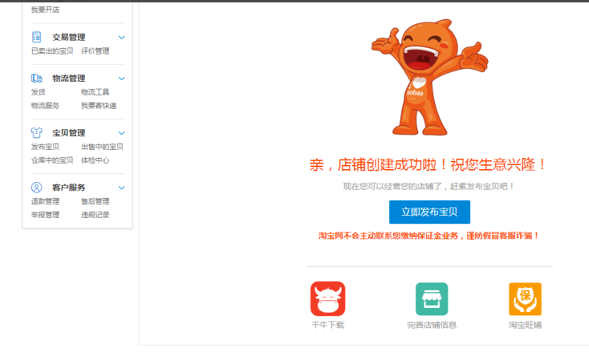
Task: Click the 宝贝管理 heading
Action: (x=69, y=133)
